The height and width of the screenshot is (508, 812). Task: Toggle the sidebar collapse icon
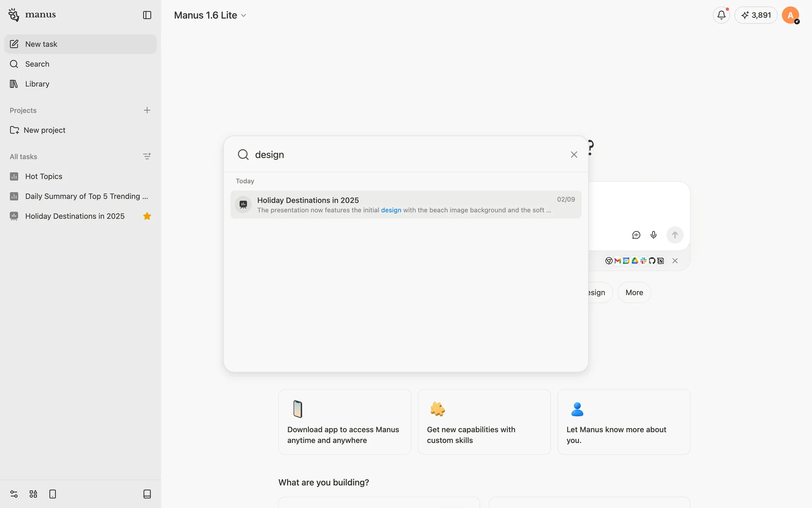click(x=147, y=15)
